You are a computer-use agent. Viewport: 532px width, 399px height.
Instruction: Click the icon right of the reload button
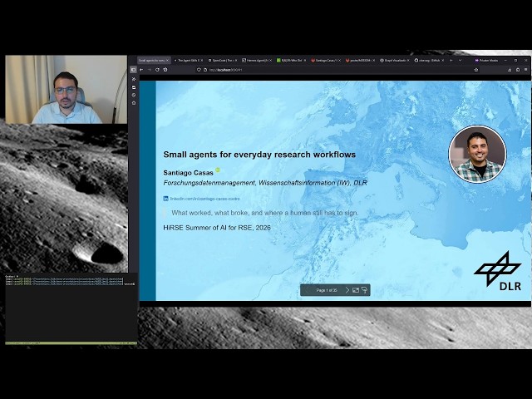point(165,70)
